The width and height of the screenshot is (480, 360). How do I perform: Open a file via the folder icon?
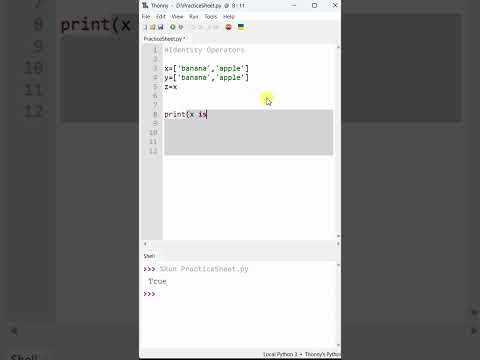(x=153, y=27)
